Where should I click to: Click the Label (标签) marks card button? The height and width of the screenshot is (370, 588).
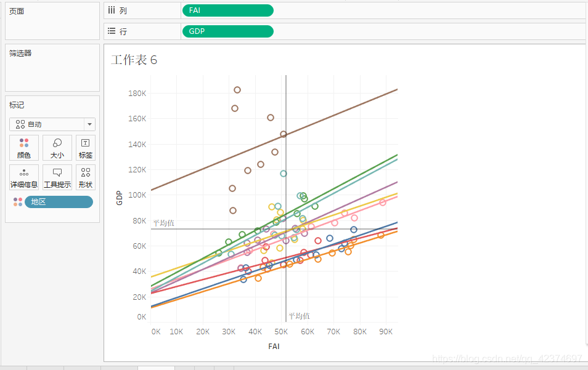tap(86, 148)
